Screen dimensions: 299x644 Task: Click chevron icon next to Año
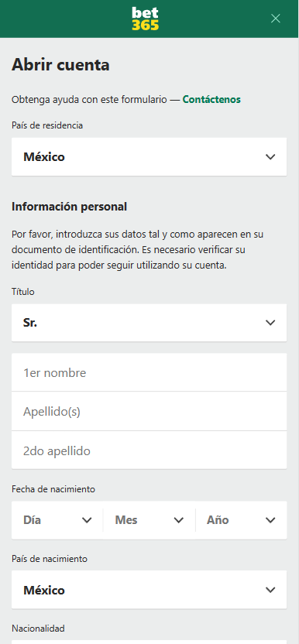pos(270,520)
